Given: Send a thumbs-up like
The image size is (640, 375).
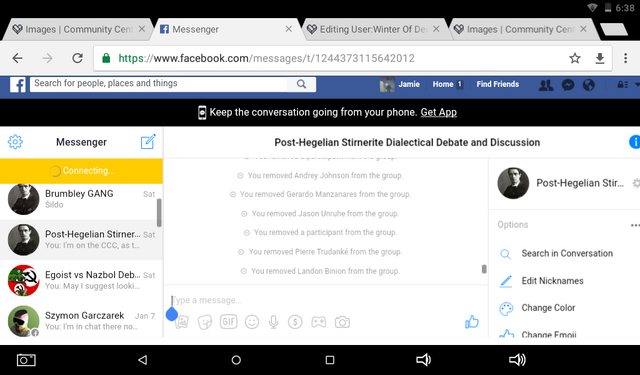Looking at the screenshot, I should [471, 322].
